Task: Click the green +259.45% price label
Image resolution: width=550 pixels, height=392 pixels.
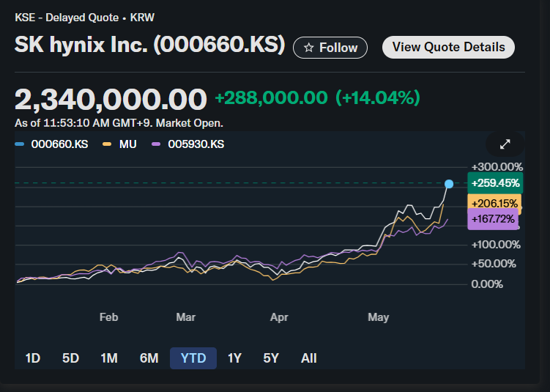Action: (x=495, y=183)
